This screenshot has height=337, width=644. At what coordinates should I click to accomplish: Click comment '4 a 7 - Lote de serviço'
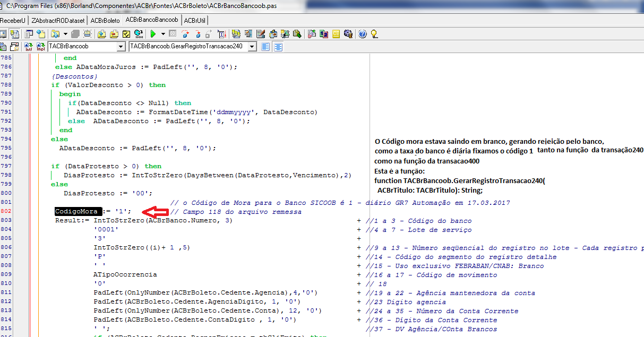coord(418,230)
